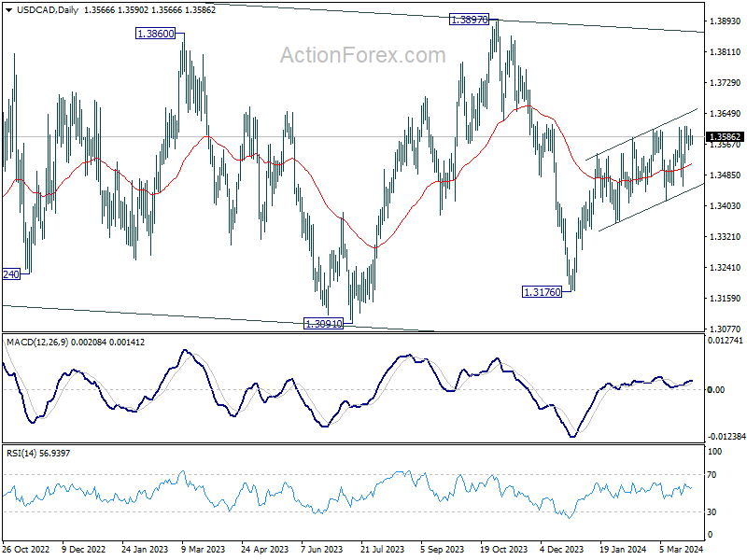The image size is (747, 560).
Task: Click the 1.32410 price axis value
Action: tap(725, 267)
